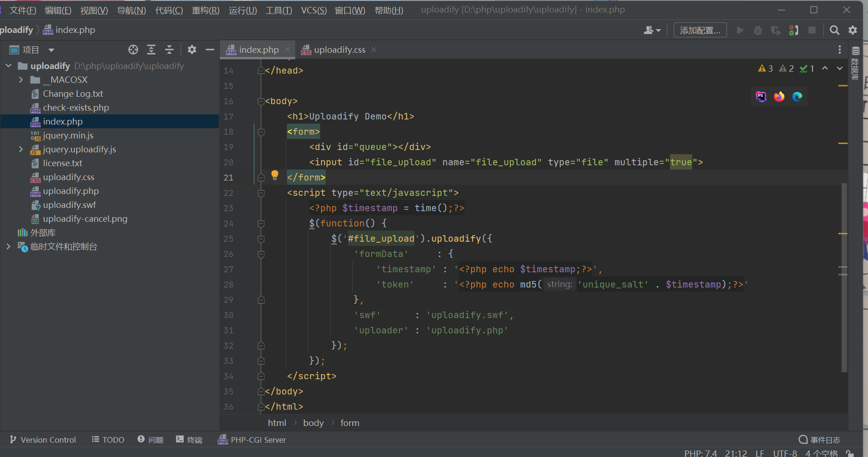Click the Run with Coverage icon
The image size is (868, 457).
776,30
